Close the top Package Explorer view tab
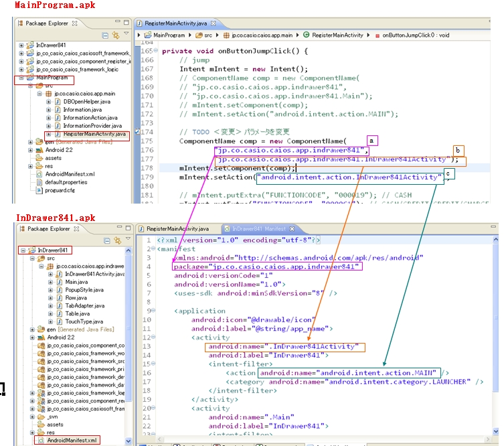The height and width of the screenshot is (446, 504). click(74, 23)
